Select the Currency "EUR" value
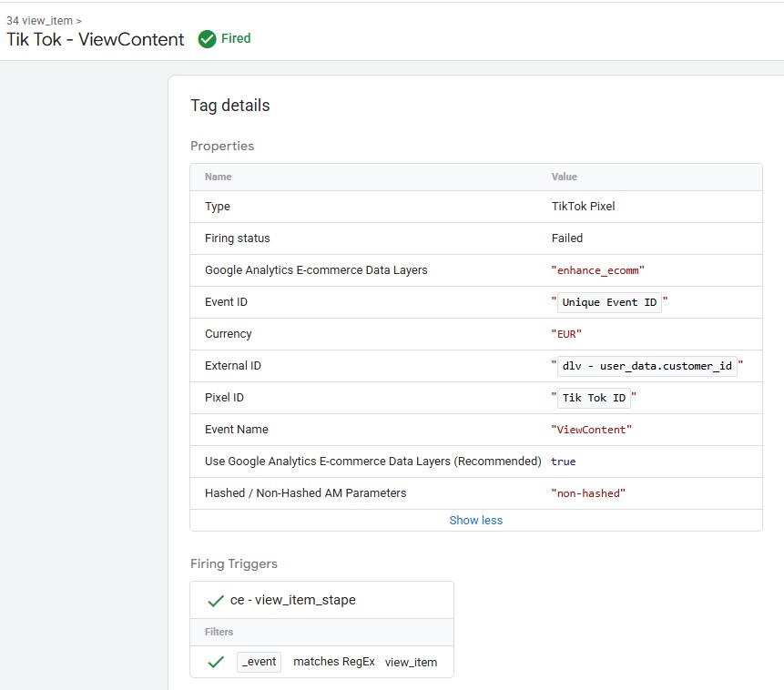The image size is (784, 690). point(566,334)
